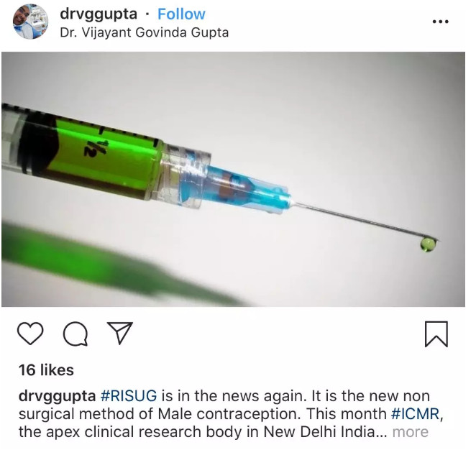
Task: Click the green droplet at needle tip
Action: click(x=428, y=244)
